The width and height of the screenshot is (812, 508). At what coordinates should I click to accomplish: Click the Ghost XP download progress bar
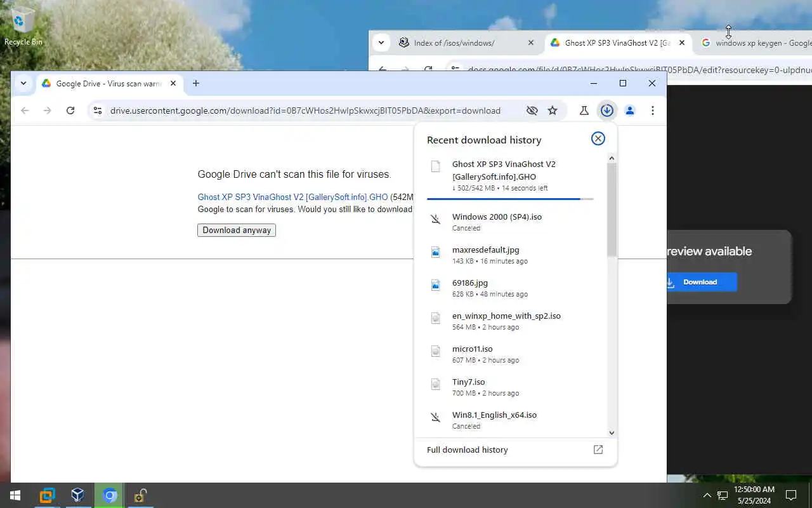510,199
